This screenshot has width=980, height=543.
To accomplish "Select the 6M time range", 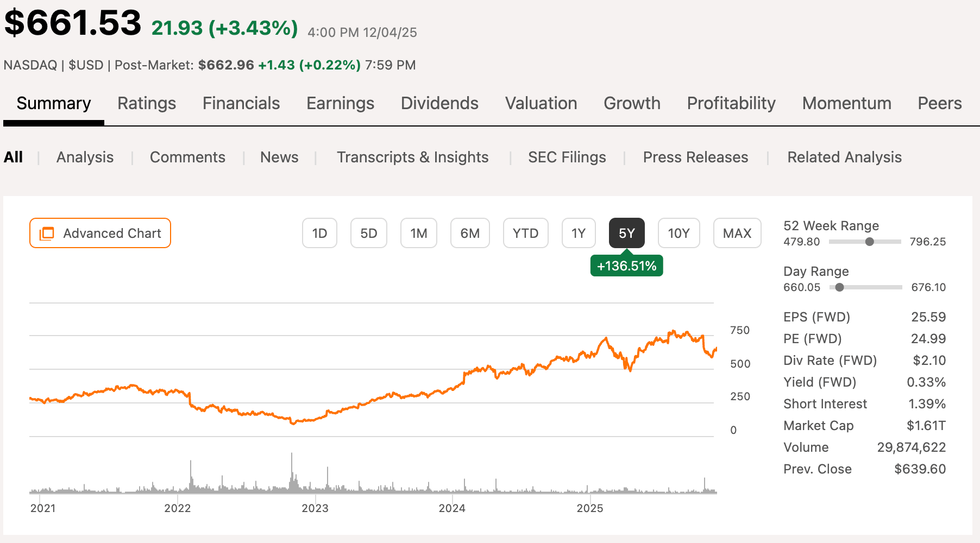I will click(470, 233).
